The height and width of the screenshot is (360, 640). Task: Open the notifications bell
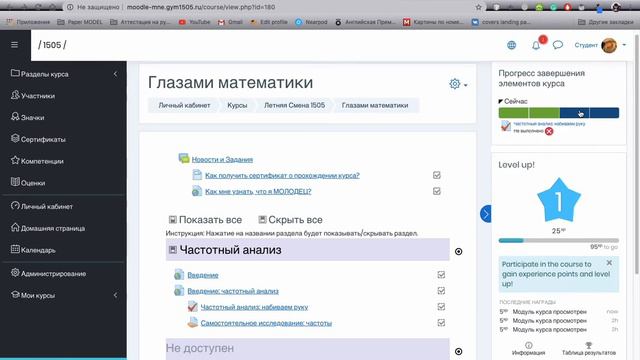click(536, 45)
